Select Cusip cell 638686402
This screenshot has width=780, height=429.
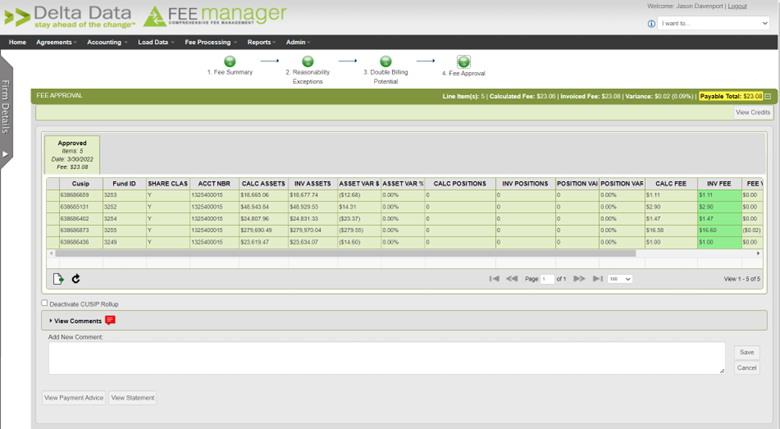[x=81, y=219]
